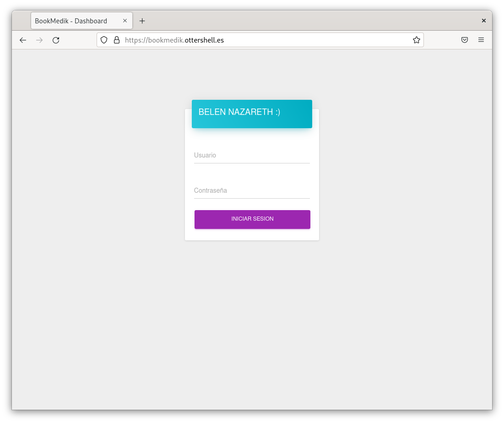Close the Firefox browser window
Viewport: 504px width, 423px height.
point(483,21)
